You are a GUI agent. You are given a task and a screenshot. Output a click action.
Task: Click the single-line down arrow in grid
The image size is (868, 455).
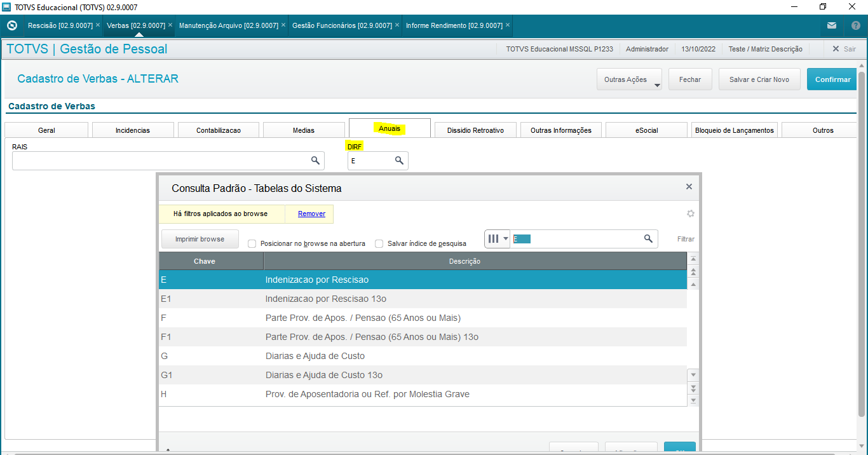pos(693,375)
